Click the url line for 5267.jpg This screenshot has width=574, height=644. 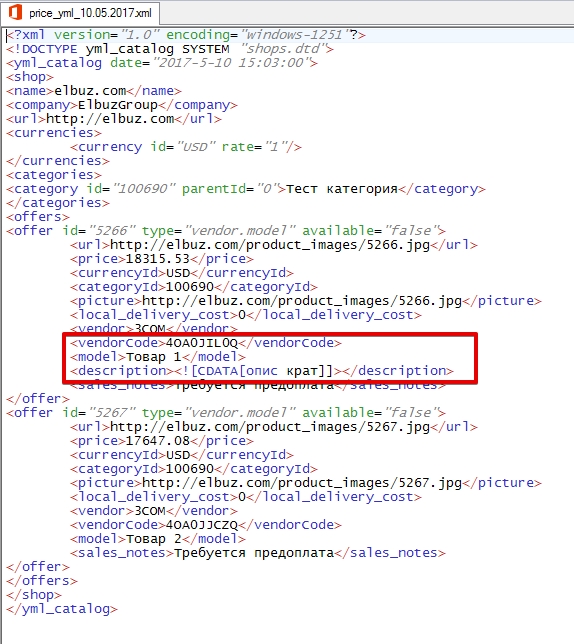[x=274, y=427]
